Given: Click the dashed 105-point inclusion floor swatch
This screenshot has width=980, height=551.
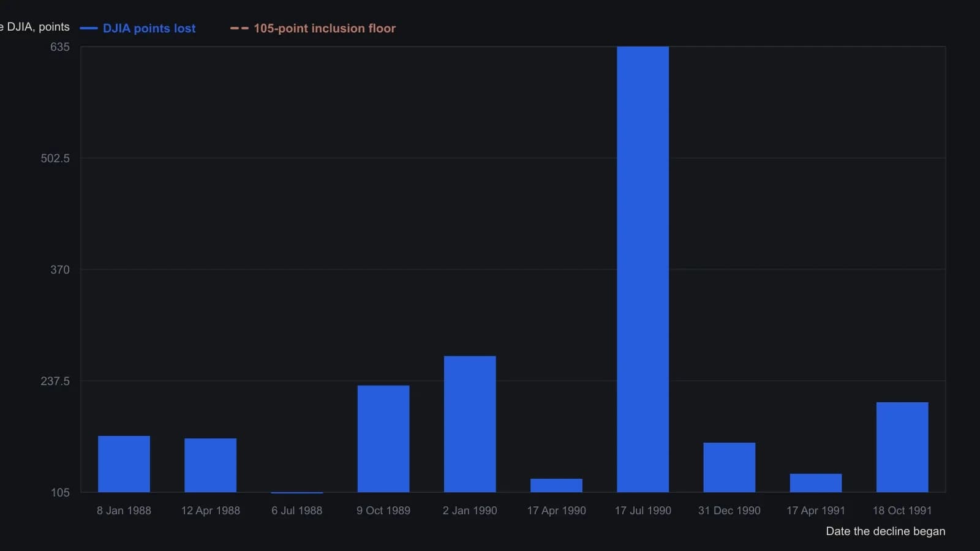Looking at the screenshot, I should tap(239, 28).
